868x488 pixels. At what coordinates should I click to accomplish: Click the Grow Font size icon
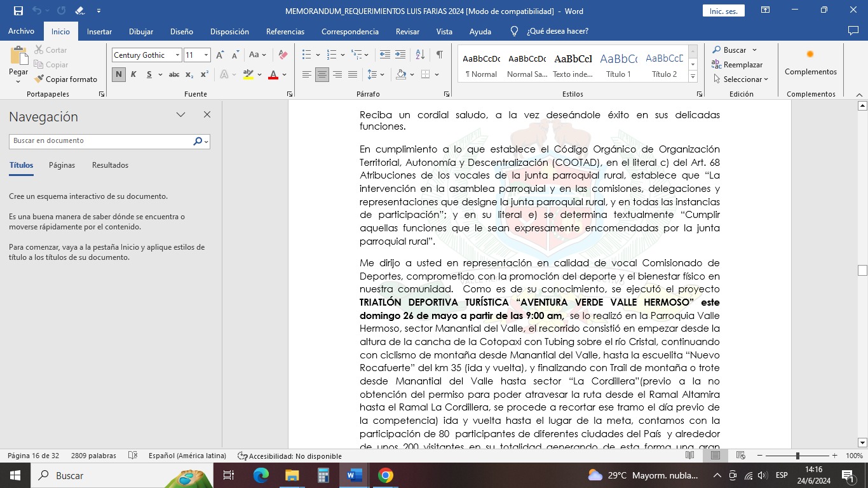tap(220, 55)
